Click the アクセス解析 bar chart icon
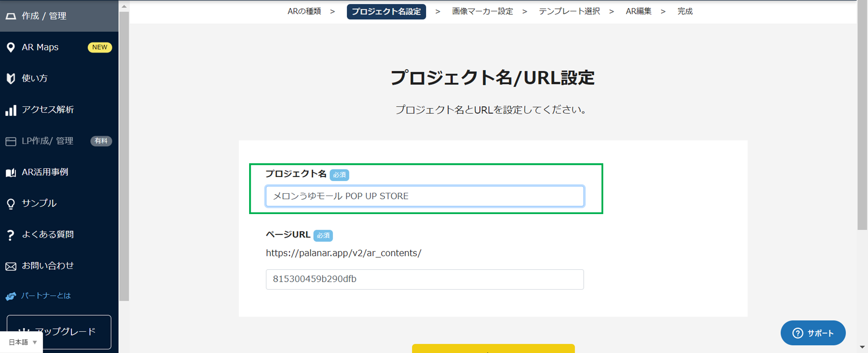868x353 pixels. point(11,110)
